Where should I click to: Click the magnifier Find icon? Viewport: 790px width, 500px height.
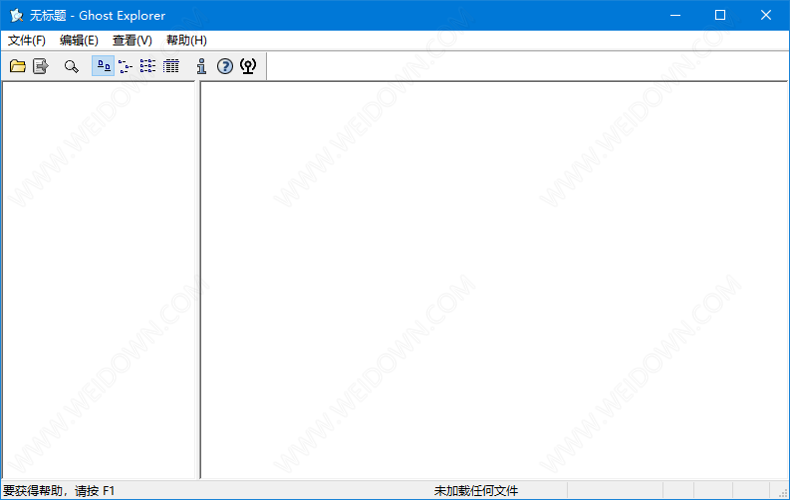pyautogui.click(x=72, y=66)
